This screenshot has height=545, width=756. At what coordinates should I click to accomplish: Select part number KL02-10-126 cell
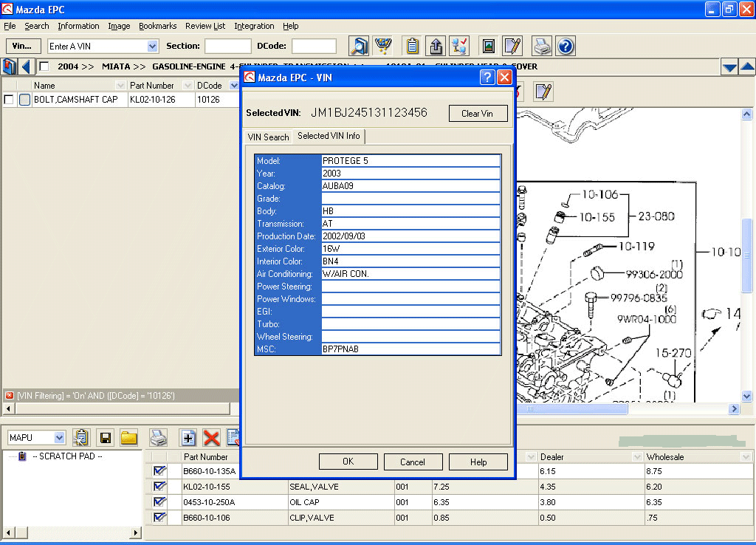click(x=161, y=100)
